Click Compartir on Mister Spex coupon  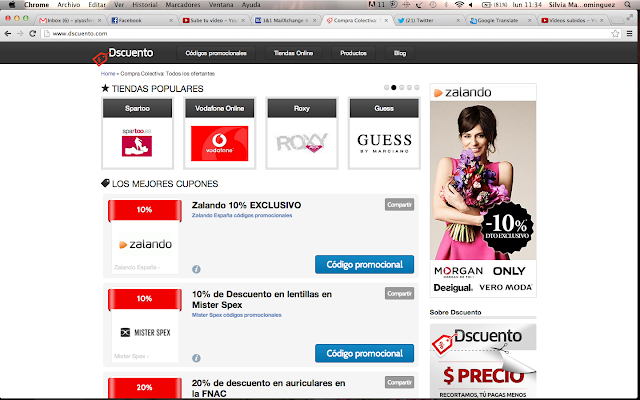click(x=399, y=293)
